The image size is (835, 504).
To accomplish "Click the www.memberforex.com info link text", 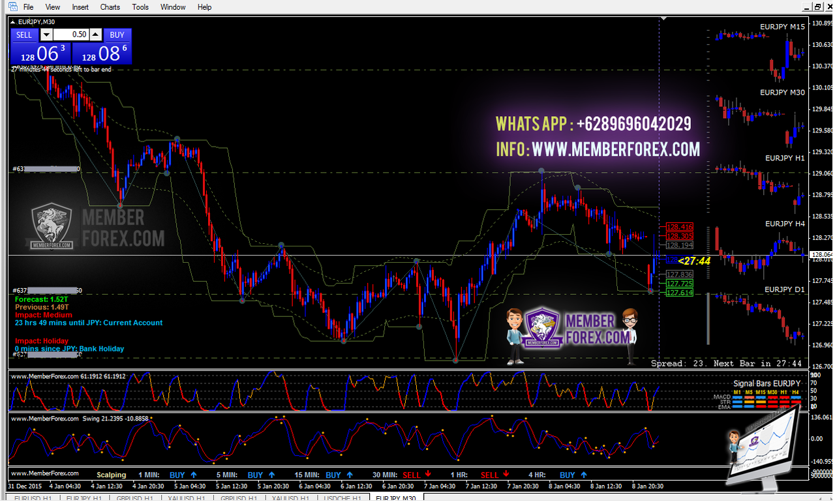I will 616,150.
